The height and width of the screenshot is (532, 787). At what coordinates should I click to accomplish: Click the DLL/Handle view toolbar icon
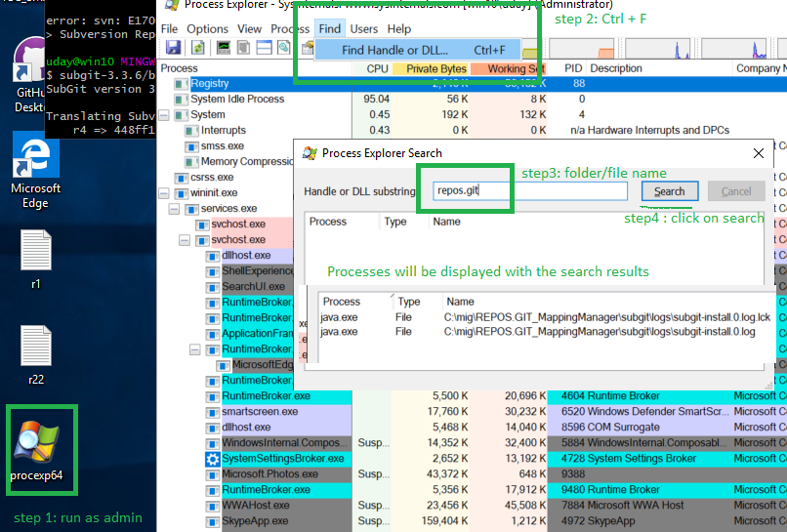(x=284, y=48)
